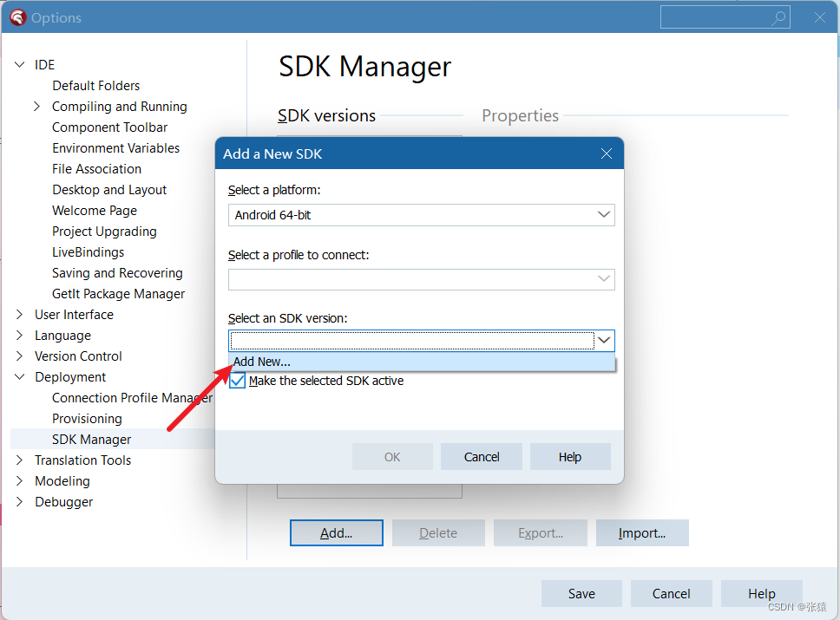The image size is (840, 620).
Task: Click the Add... button in SDK Manager
Action: point(337,532)
